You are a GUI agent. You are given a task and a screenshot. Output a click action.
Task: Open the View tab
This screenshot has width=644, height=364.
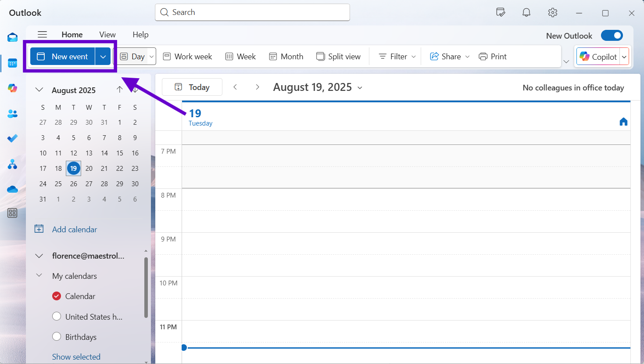pyautogui.click(x=107, y=34)
